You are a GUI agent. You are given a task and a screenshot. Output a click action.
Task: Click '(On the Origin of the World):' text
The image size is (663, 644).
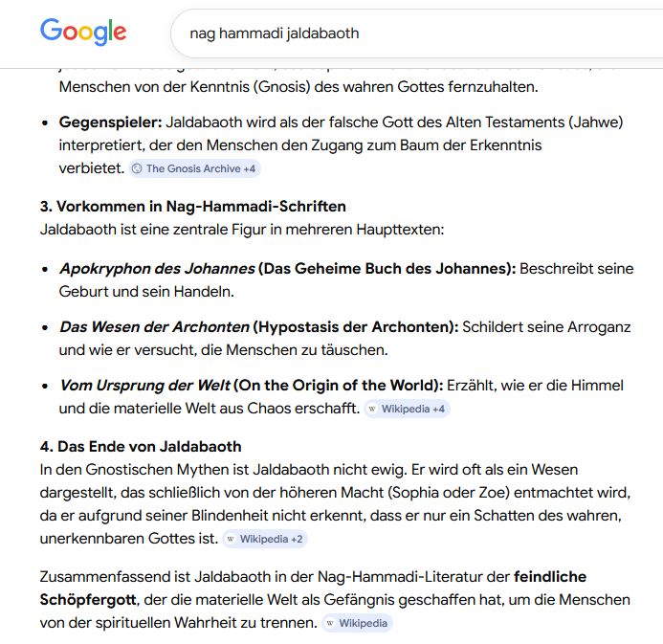click(x=338, y=385)
